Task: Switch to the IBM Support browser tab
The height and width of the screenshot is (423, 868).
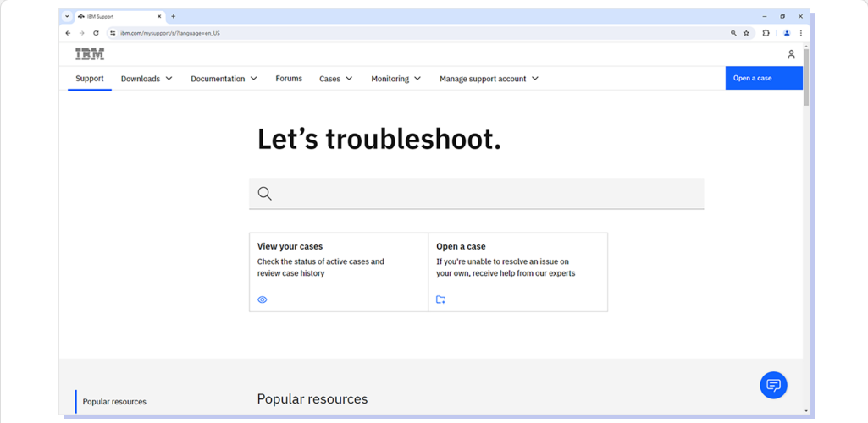Action: (x=119, y=17)
